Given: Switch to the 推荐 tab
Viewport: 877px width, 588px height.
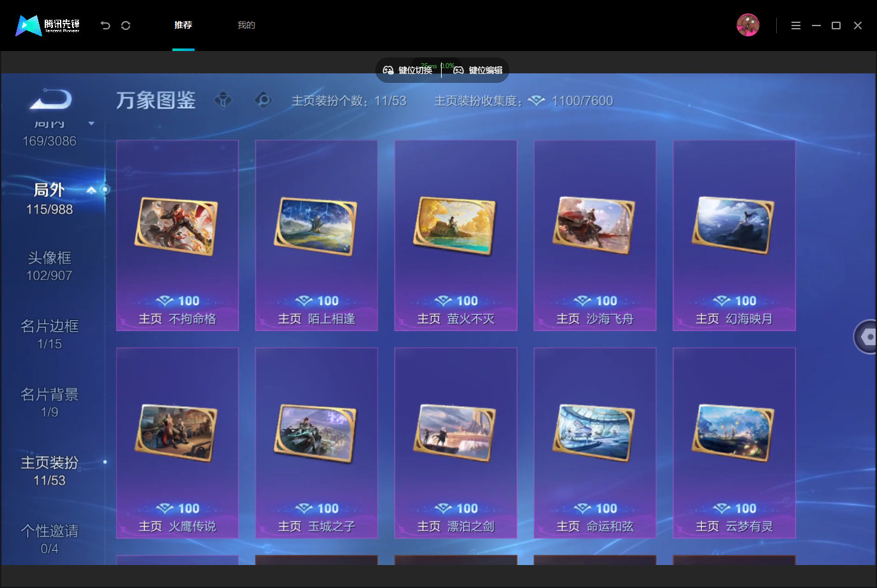Looking at the screenshot, I should tap(183, 25).
